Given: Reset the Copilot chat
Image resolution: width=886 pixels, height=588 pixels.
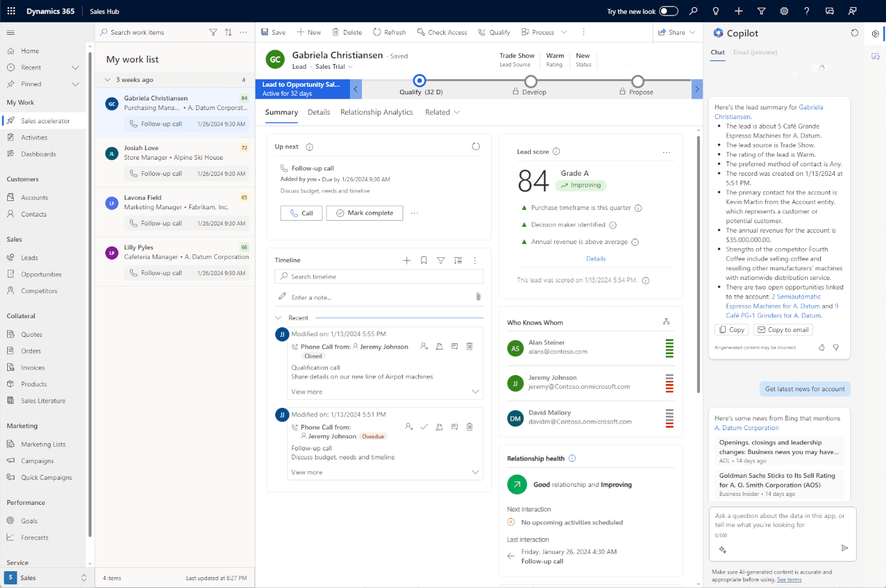Looking at the screenshot, I should 854,33.
